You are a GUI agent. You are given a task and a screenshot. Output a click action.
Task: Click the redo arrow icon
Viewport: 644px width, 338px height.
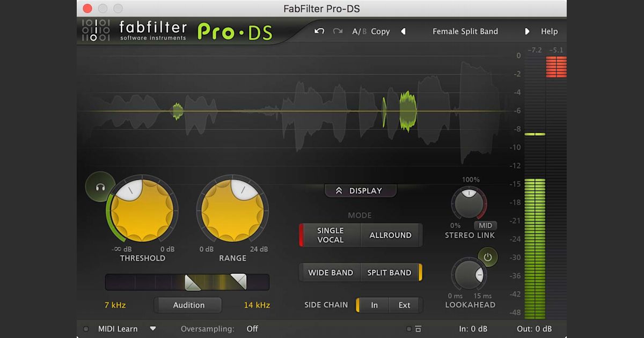337,31
